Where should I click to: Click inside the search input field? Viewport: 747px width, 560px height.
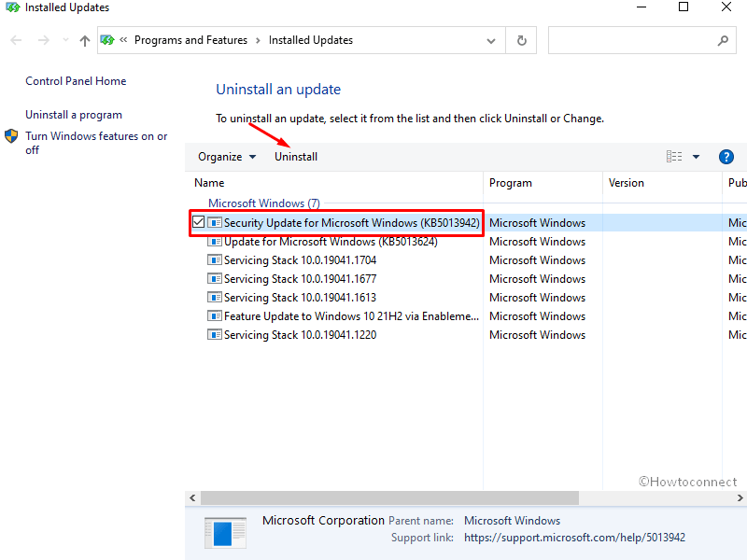(x=626, y=40)
